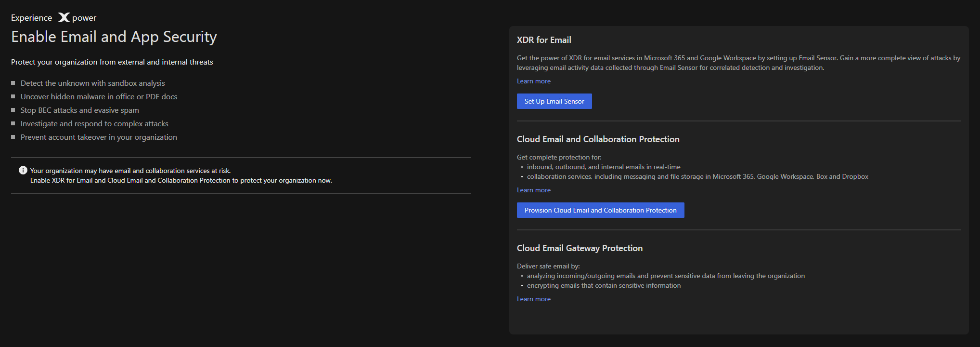Click the Prevent account takeover bullet item
Screen dimensions: 980x347
tap(99, 137)
